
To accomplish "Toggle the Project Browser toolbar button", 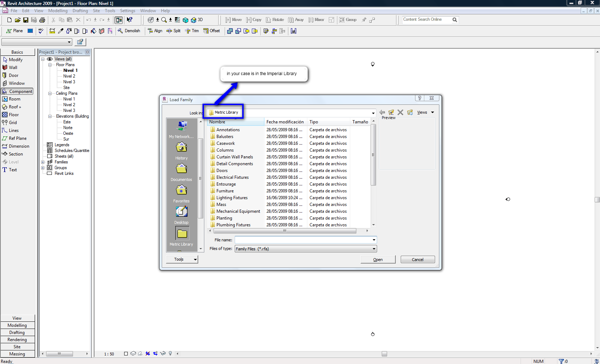I will [119, 20].
